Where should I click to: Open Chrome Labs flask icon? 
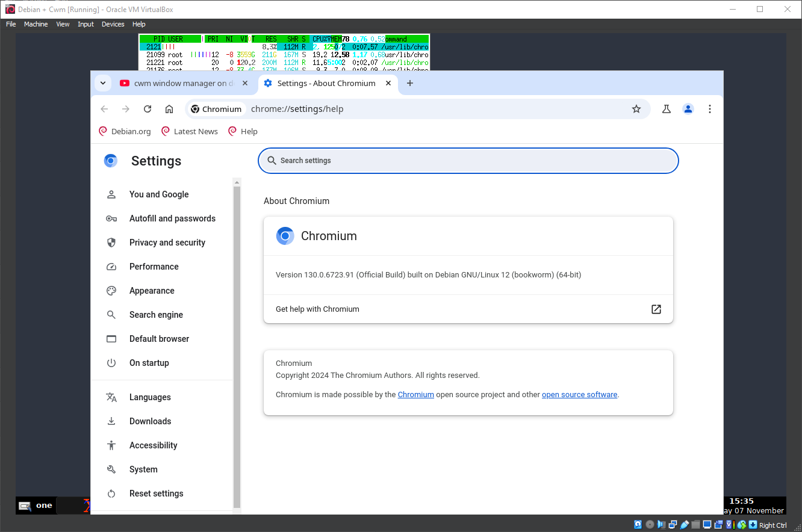click(667, 109)
